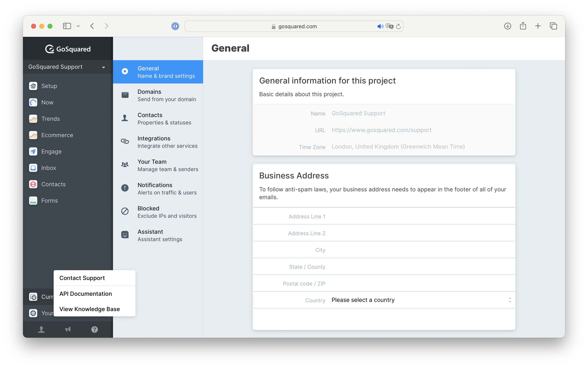Reload the page

(398, 26)
